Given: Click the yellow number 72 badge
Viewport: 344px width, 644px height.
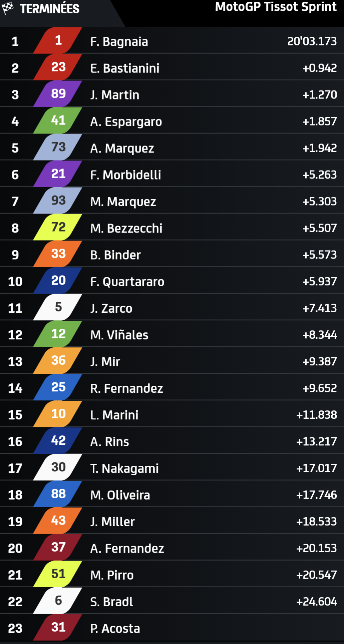Looking at the screenshot, I should coord(58,228).
